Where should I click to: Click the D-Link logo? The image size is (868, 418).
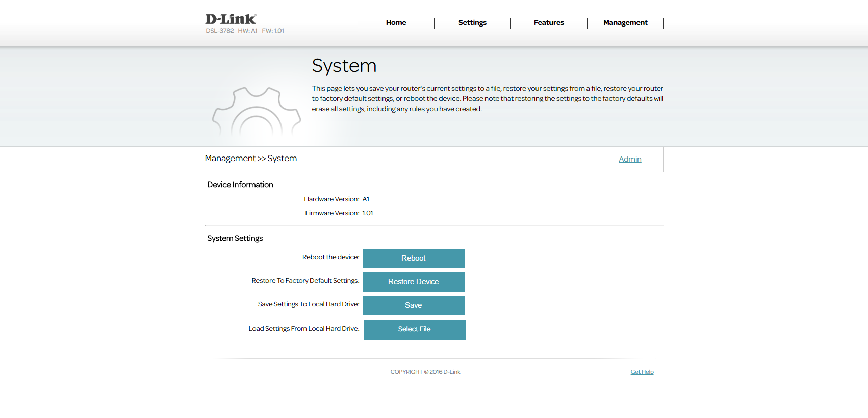pos(231,19)
